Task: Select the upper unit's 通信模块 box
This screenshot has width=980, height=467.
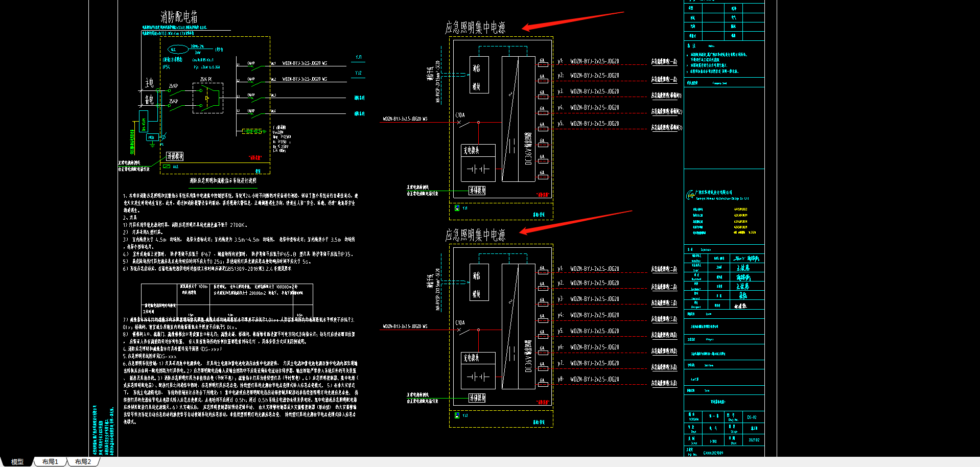Action: [x=479, y=75]
